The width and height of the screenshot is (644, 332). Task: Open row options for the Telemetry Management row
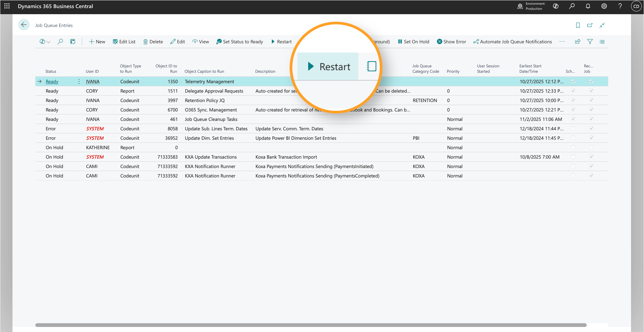(79, 81)
